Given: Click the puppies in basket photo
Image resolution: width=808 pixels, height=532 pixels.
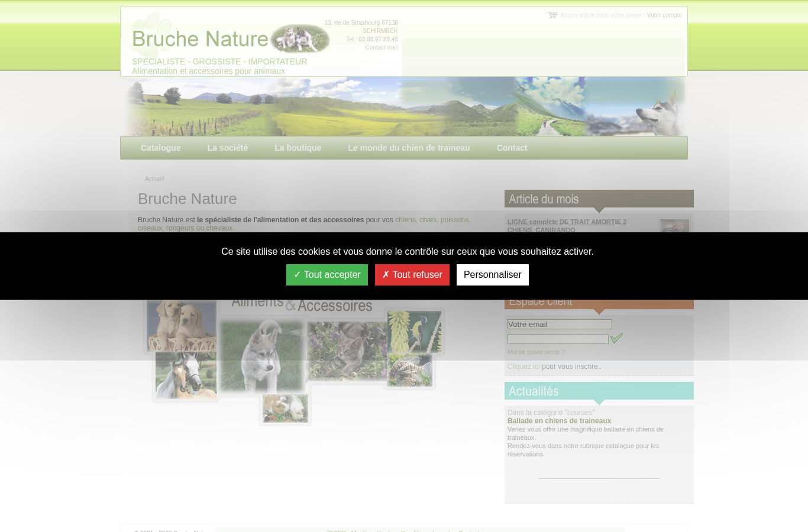Looking at the screenshot, I should point(181,326).
